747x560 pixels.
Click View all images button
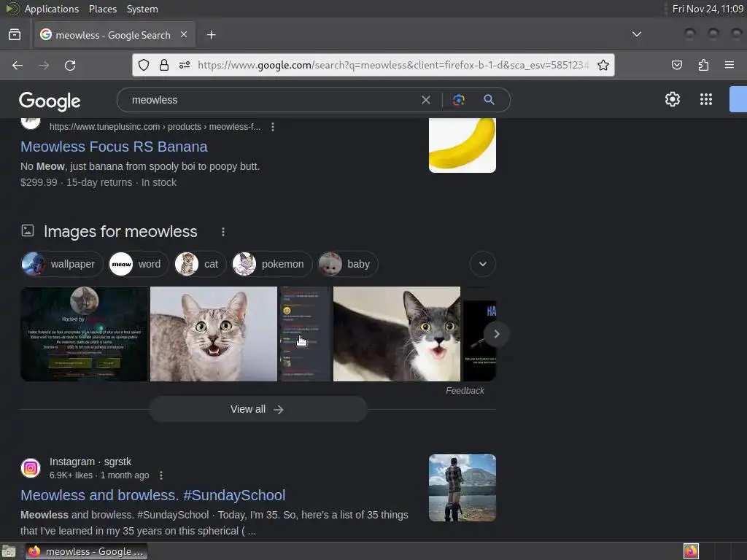pos(258,409)
